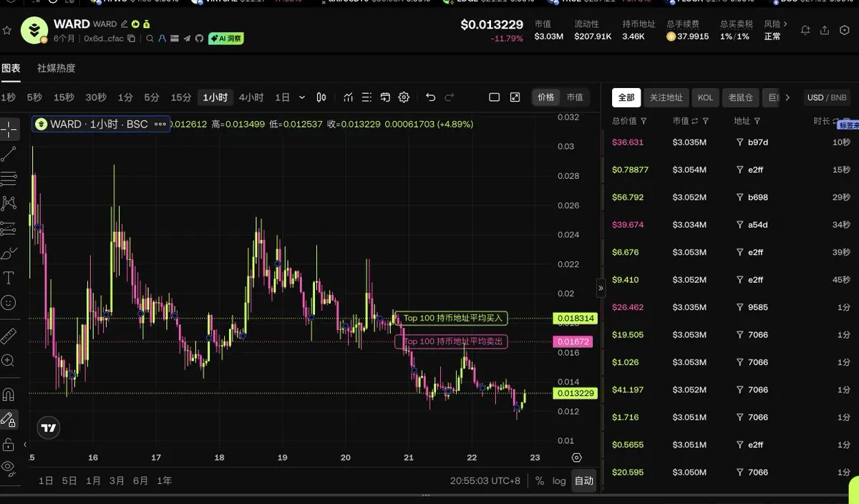Select the brush drawing tool
Viewport: 859px width, 504px height.
tap(9, 253)
